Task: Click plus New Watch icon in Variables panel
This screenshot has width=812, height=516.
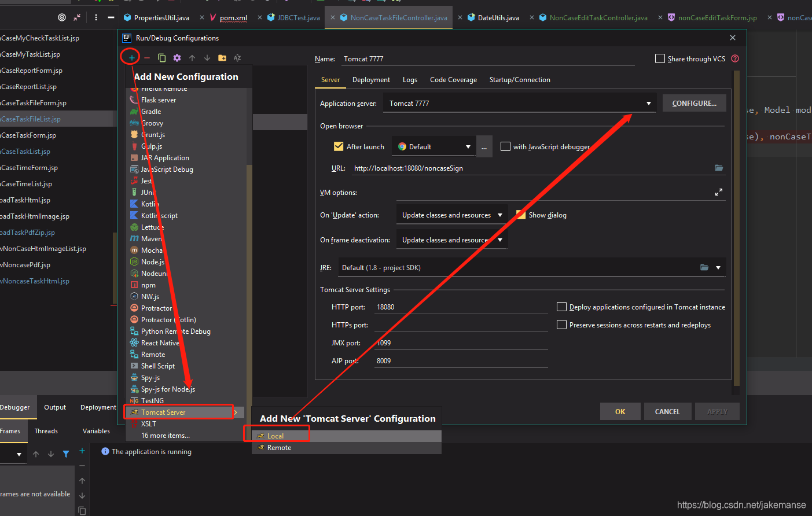Action: tap(82, 451)
